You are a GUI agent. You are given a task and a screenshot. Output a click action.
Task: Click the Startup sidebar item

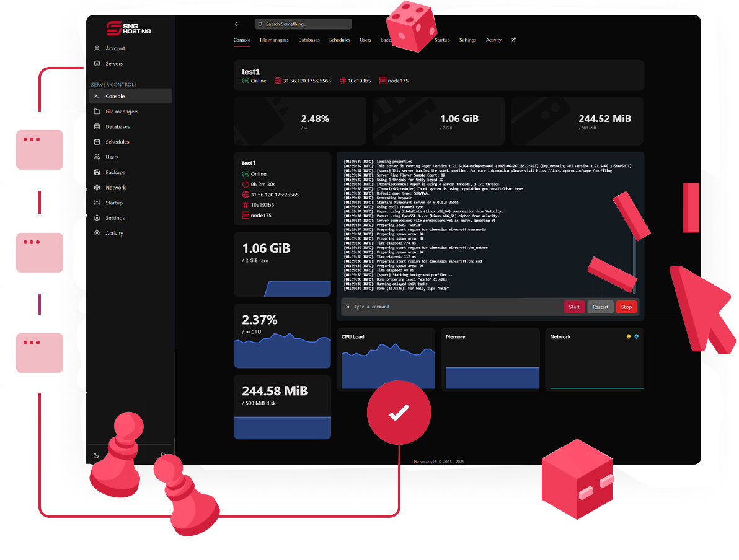pos(113,203)
